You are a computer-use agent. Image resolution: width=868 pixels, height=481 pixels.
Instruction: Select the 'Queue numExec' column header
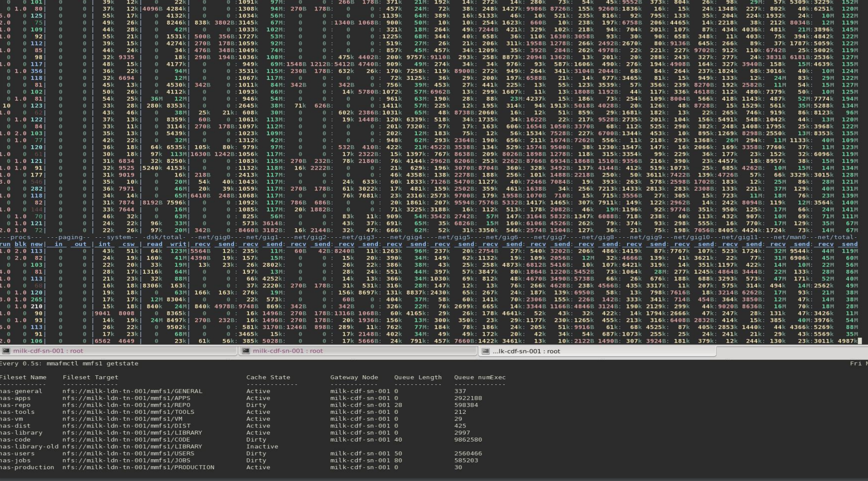[480, 378]
